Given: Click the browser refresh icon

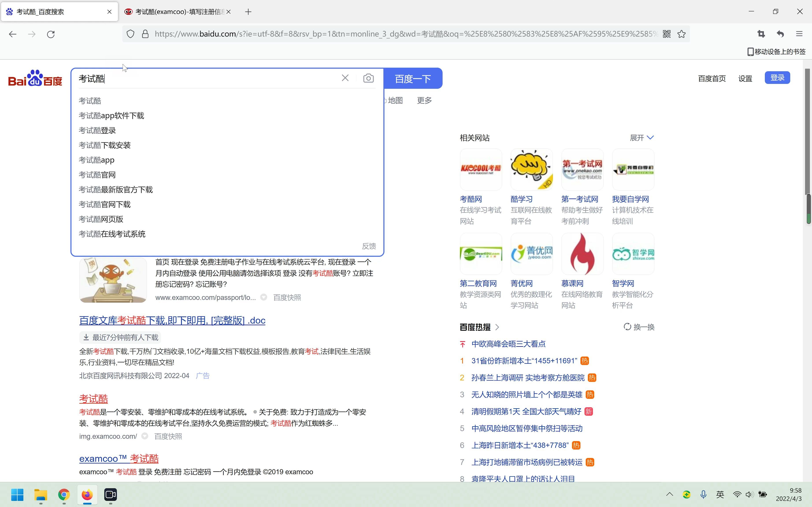Looking at the screenshot, I should point(51,34).
